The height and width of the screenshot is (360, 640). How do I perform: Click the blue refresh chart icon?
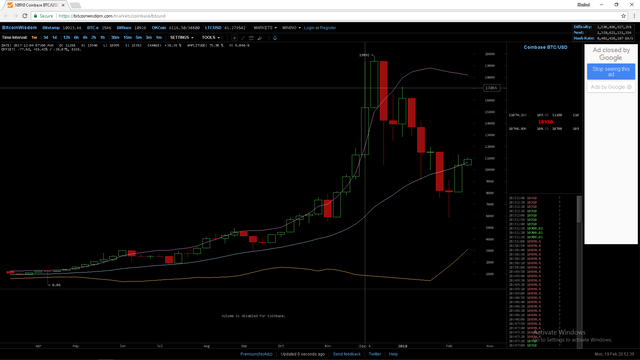pyautogui.click(x=275, y=38)
